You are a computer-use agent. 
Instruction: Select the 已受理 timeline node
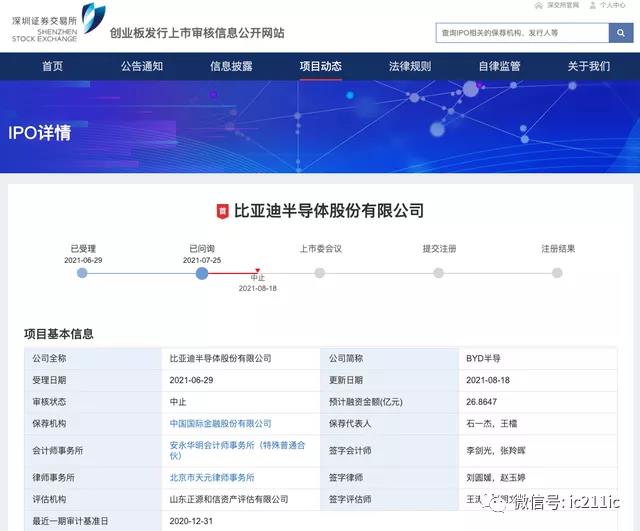click(x=82, y=273)
